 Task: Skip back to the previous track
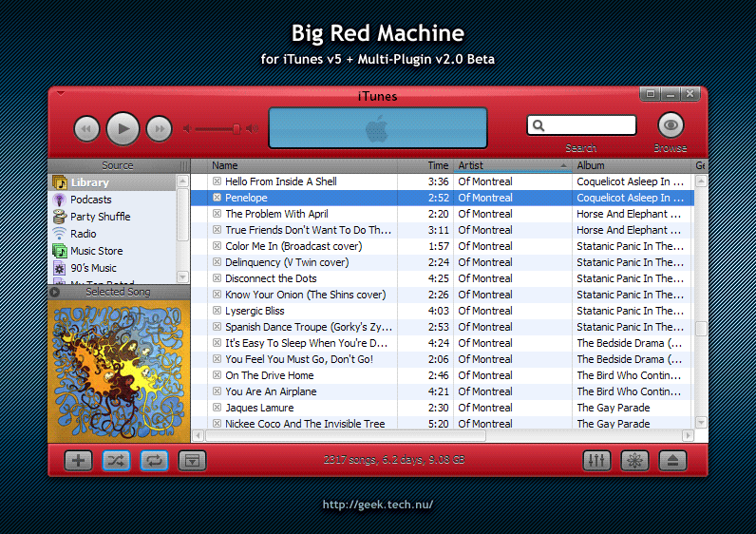point(86,129)
